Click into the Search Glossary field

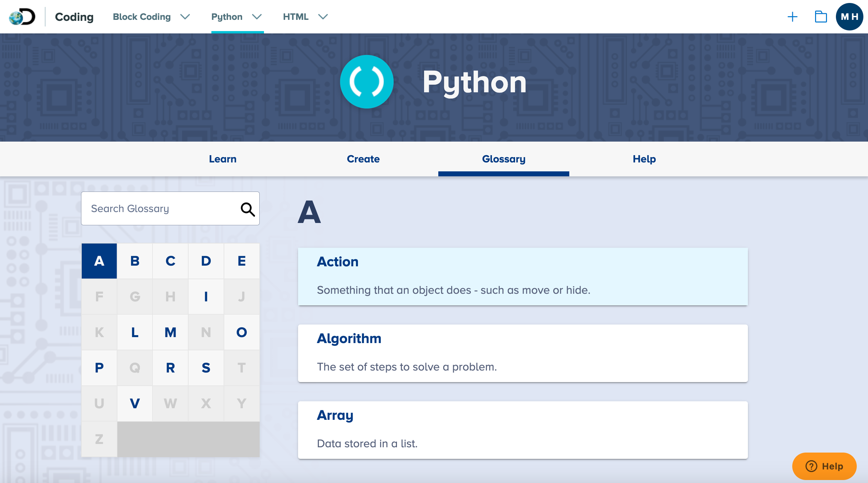170,209
